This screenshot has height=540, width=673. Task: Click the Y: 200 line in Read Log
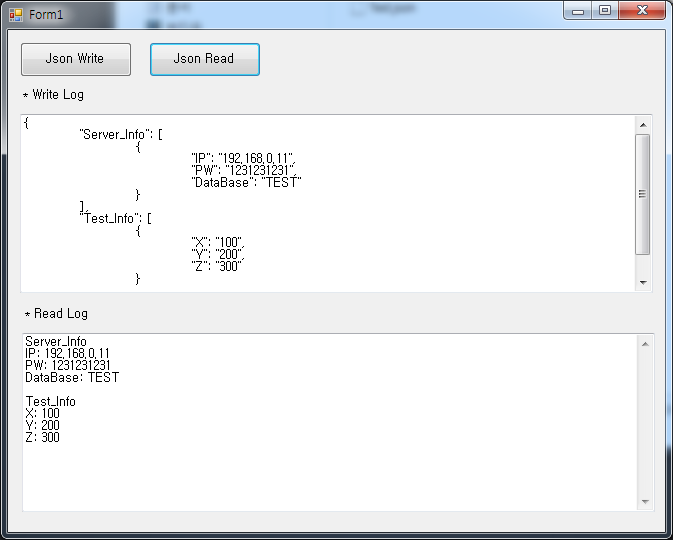[42, 425]
